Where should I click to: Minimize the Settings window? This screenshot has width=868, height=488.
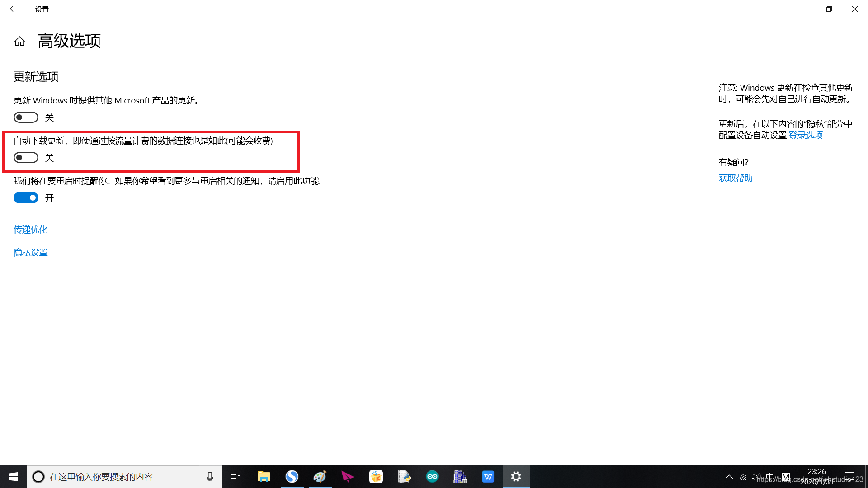803,9
